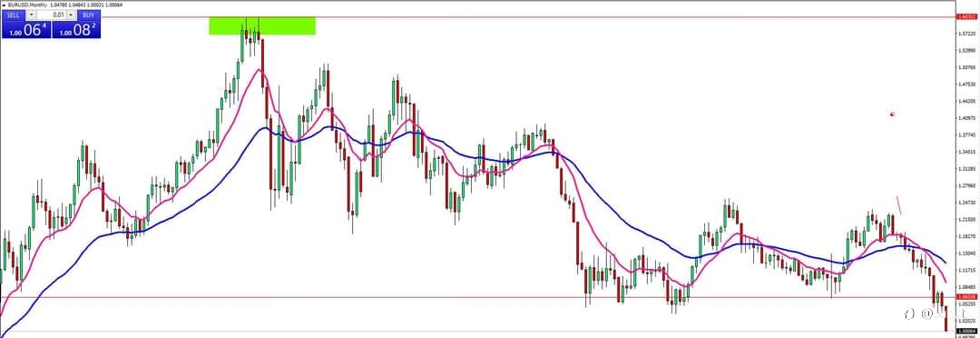Click the 1.02025 price scale label
The image size is (980, 338).
tap(967, 321)
